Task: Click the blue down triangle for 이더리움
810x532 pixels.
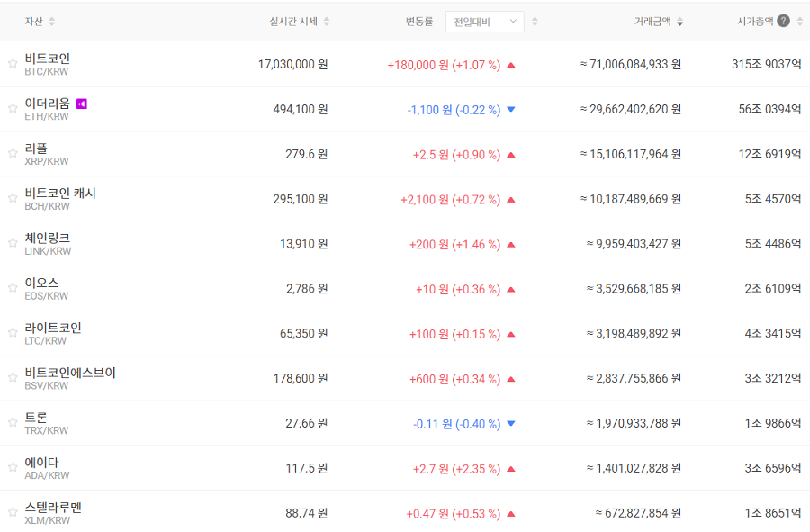Action: click(511, 110)
